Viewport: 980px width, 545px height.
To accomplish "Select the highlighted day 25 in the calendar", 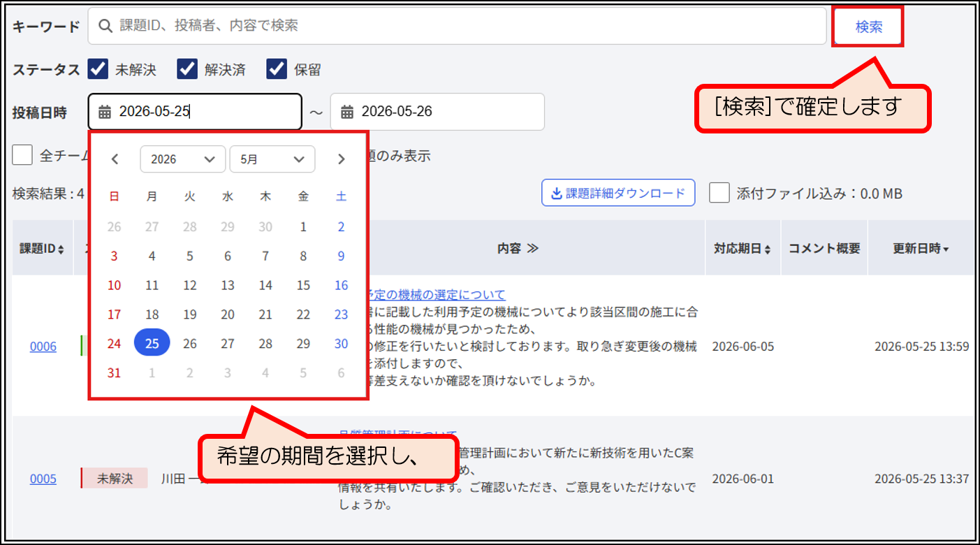I will pyautogui.click(x=152, y=343).
